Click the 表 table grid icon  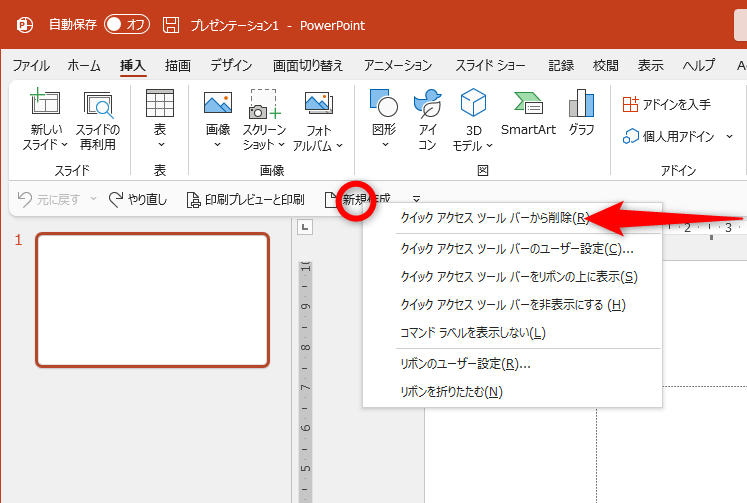[160, 102]
